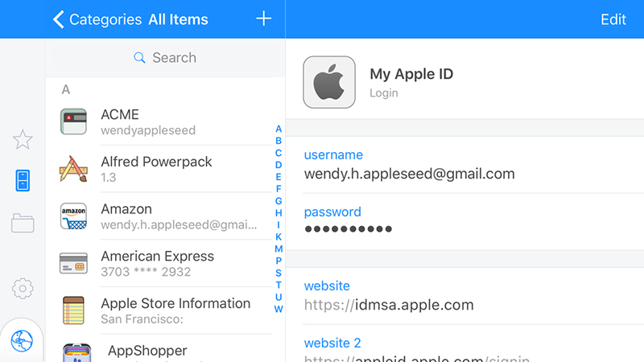Screen dimensions: 644x362
Task: Jump to letter E in index
Action: click(279, 177)
